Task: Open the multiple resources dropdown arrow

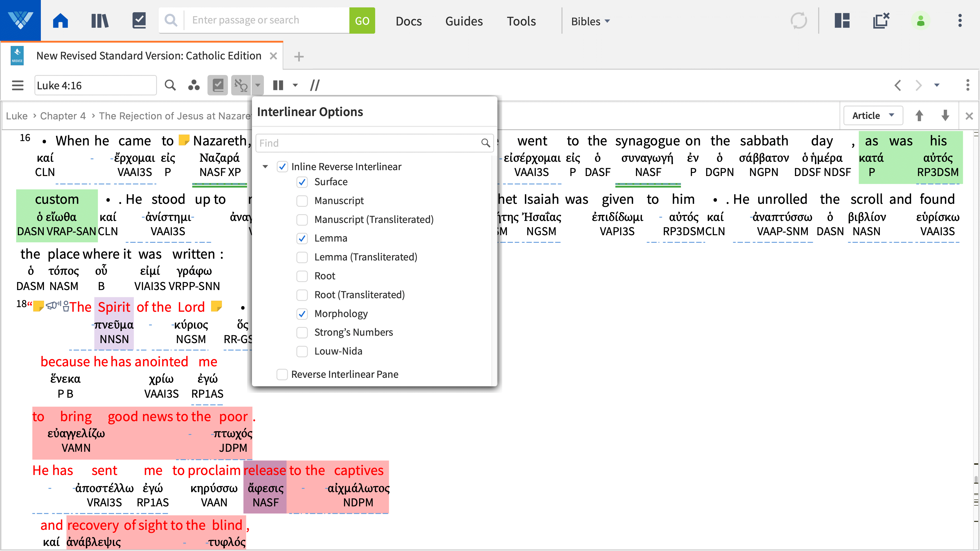Action: [x=295, y=85]
